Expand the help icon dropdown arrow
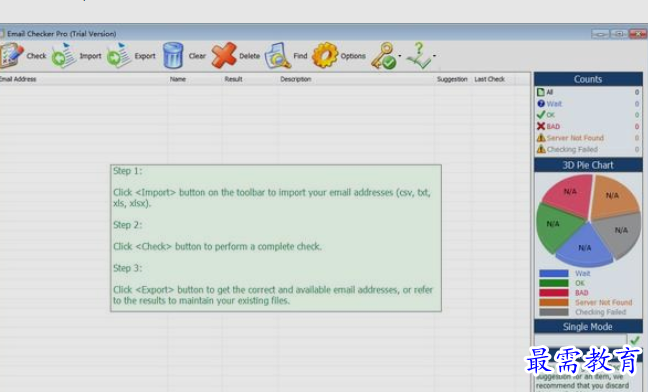 point(434,56)
